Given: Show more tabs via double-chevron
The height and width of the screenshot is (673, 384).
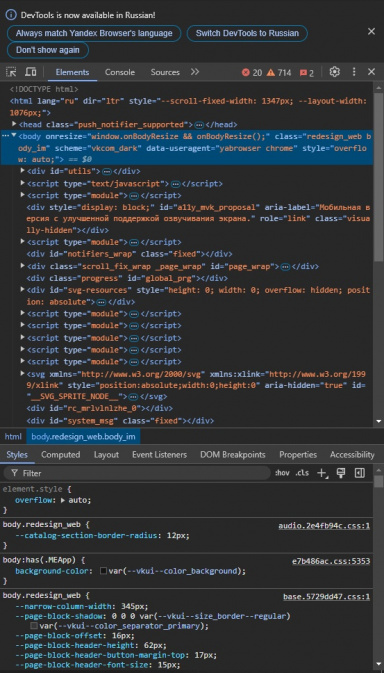Looking at the screenshot, I should [x=195, y=72].
